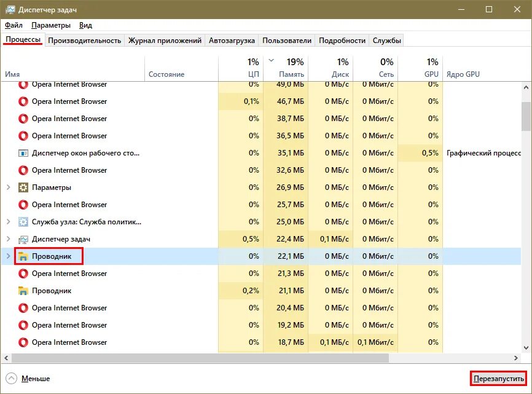Click the Opera icon in the 18,7 МБ row

23,342
